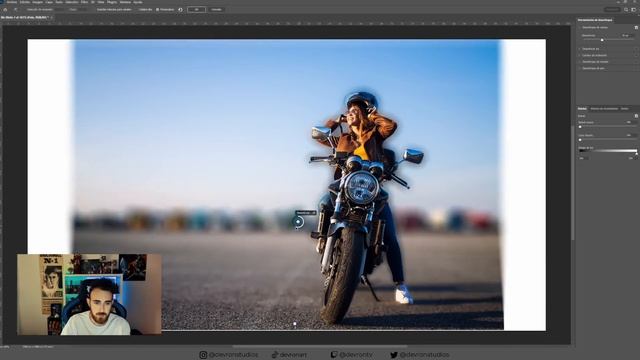Viewport: 640px width, 360px height.
Task: Open the Filtro menu
Action: (84, 2)
